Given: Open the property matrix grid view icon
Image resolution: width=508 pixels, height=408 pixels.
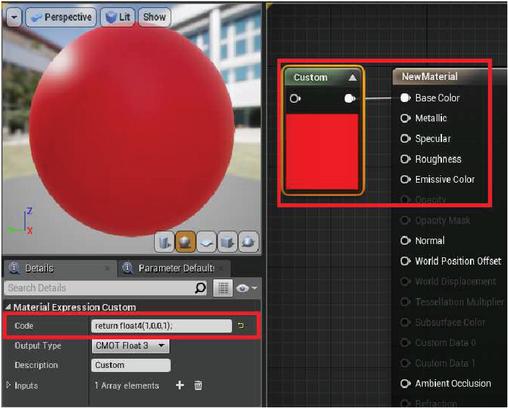Looking at the screenshot, I should pos(223,288).
